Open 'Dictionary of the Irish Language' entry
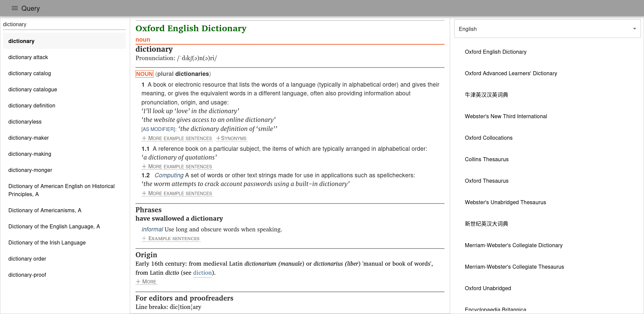The height and width of the screenshot is (314, 644). [x=47, y=243]
